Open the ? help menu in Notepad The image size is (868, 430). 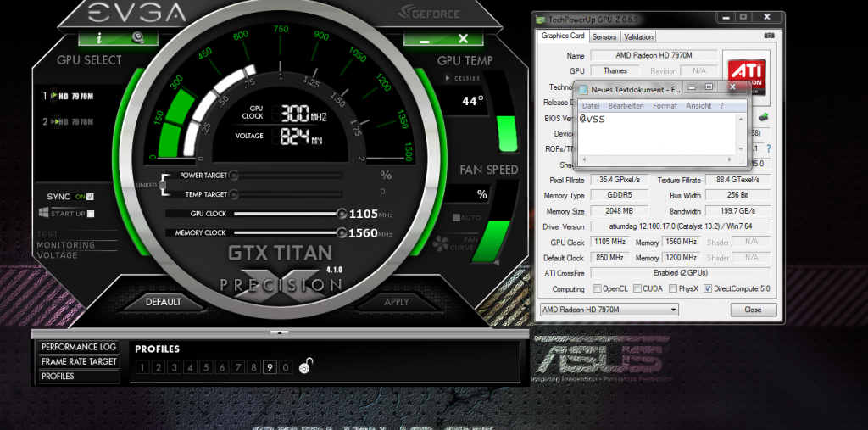coord(722,106)
